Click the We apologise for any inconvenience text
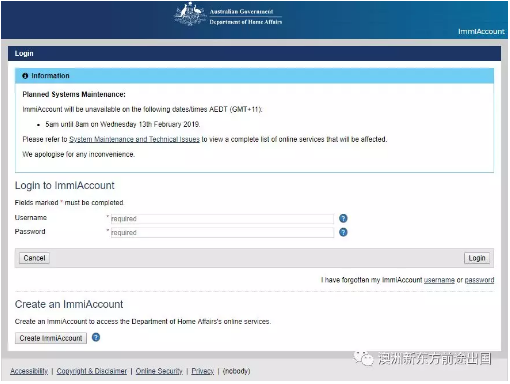Screen dimensions: 510x384 pos(79,154)
